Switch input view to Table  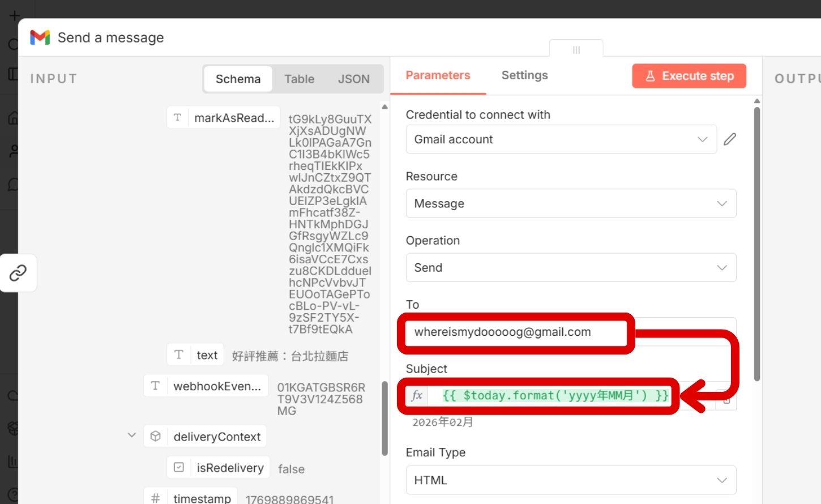(299, 79)
